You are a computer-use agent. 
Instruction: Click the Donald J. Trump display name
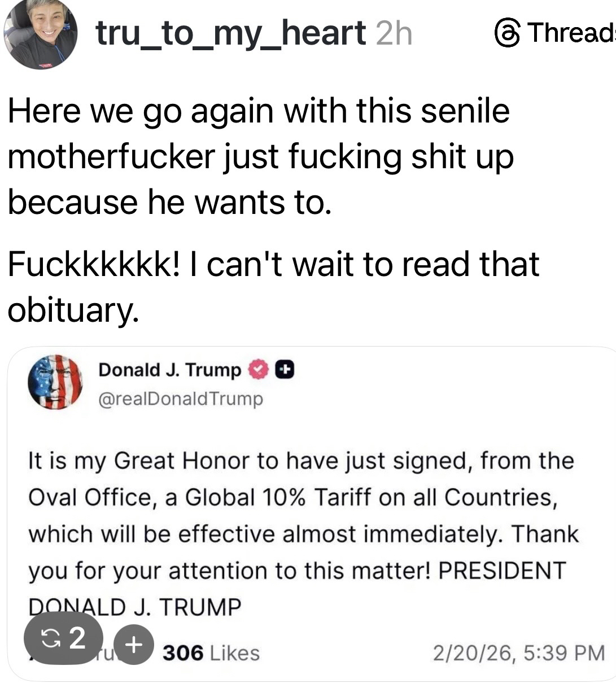pyautogui.click(x=169, y=370)
